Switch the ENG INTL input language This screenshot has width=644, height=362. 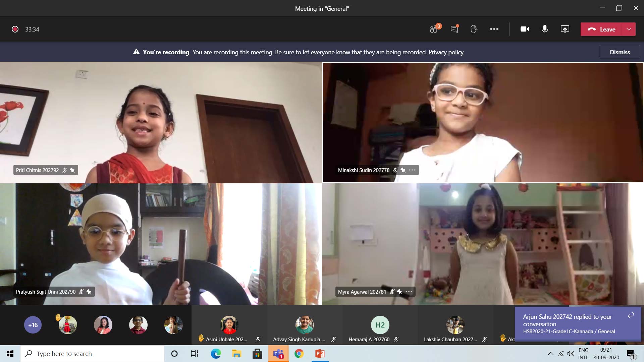583,354
